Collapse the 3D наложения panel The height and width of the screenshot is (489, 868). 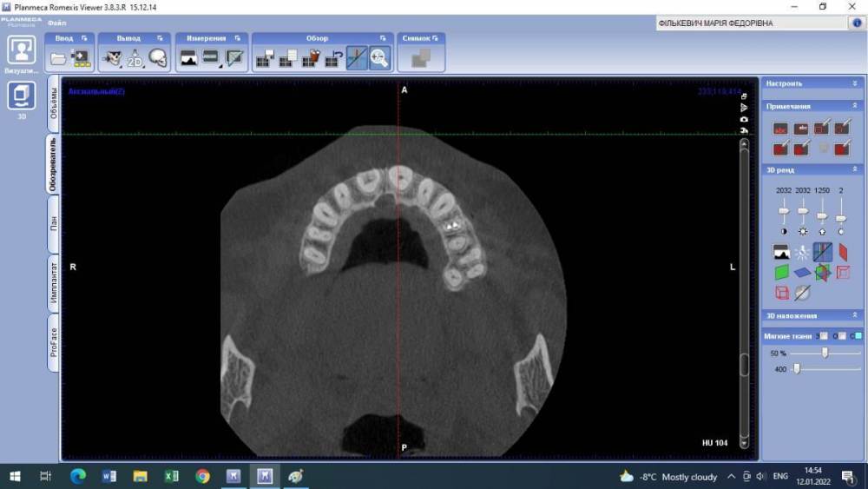pyautogui.click(x=855, y=316)
